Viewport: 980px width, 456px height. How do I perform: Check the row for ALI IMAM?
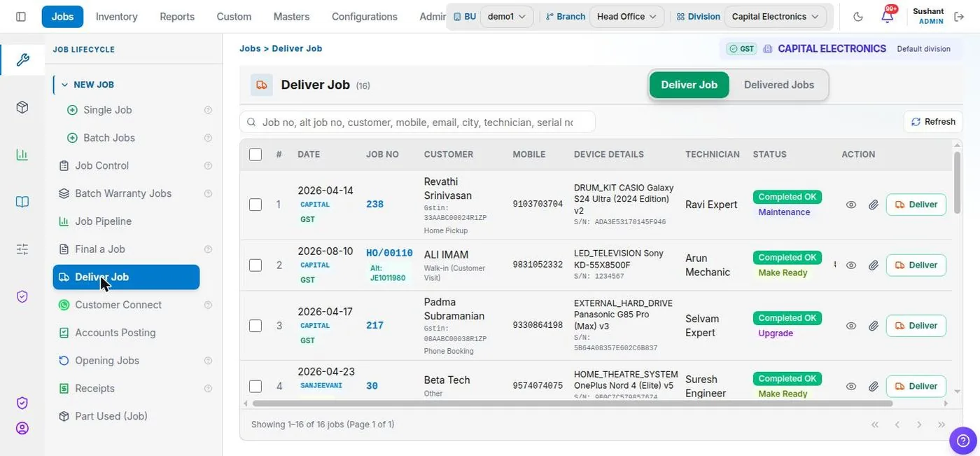point(255,265)
